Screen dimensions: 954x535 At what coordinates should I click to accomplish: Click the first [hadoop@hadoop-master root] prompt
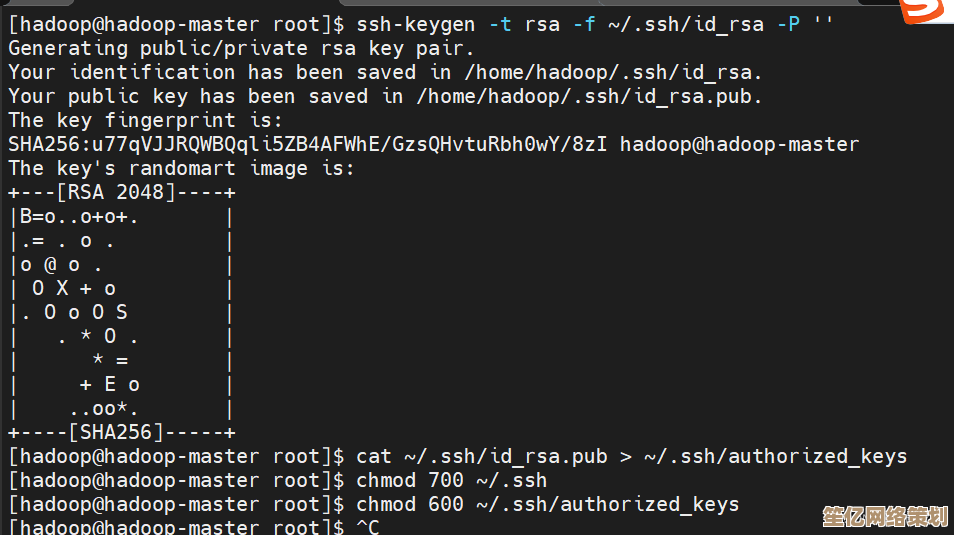point(176,23)
